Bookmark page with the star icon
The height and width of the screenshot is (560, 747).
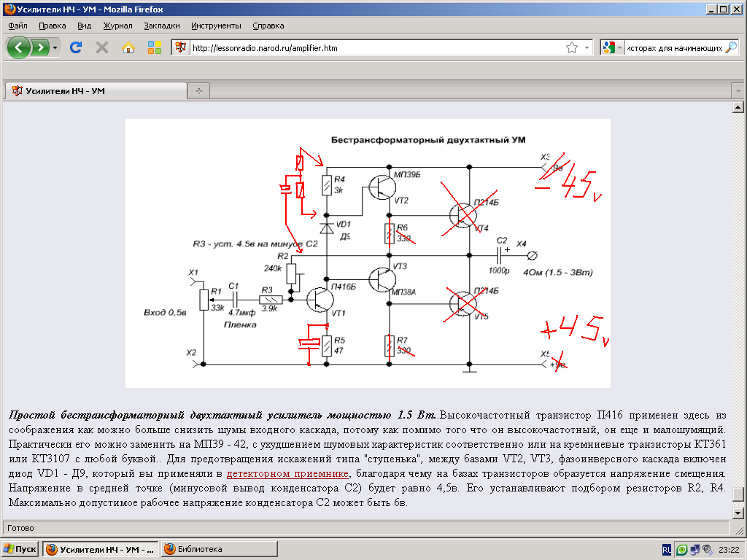[572, 48]
